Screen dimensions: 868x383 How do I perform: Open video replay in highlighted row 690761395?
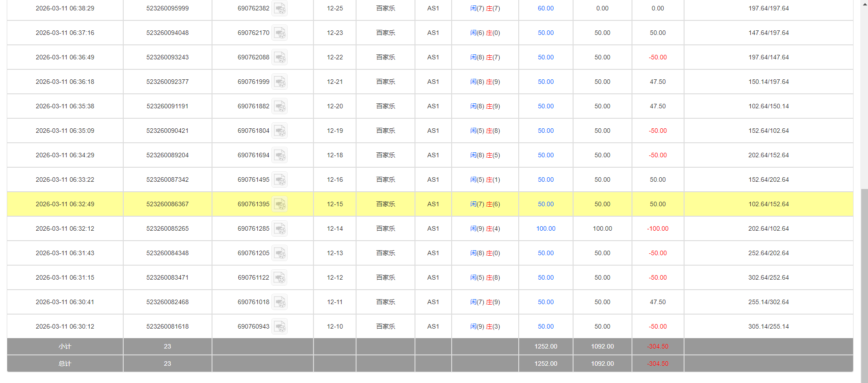point(280,204)
